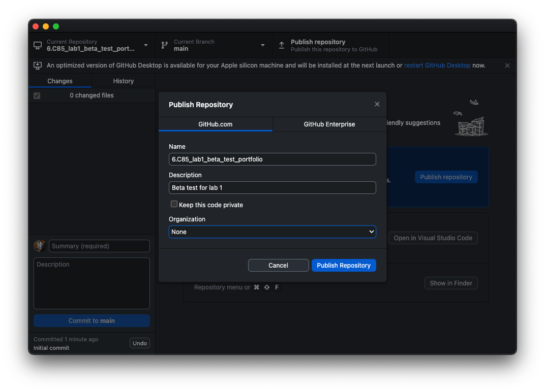Click the user avatar beside Summary field
This screenshot has height=392, width=545.
click(40, 246)
